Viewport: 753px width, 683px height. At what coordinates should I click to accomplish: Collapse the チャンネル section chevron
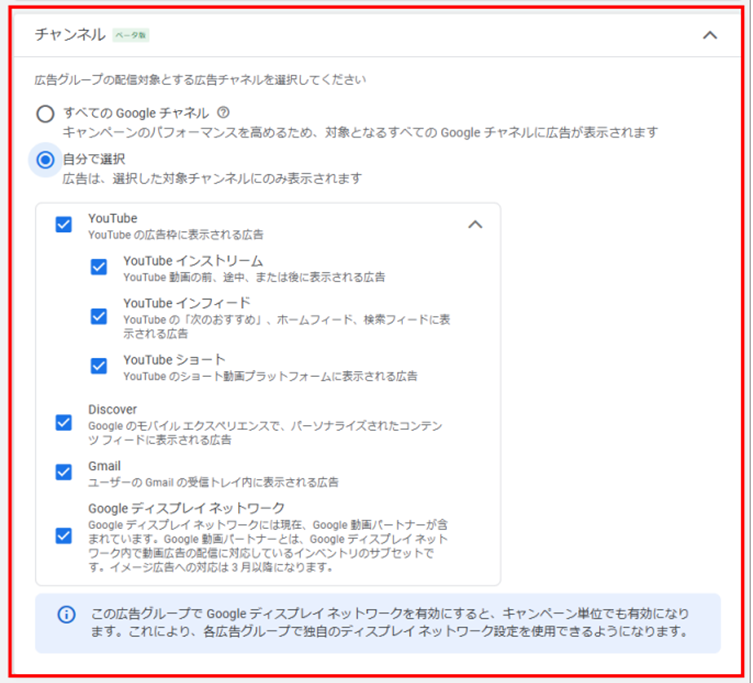pyautogui.click(x=710, y=35)
